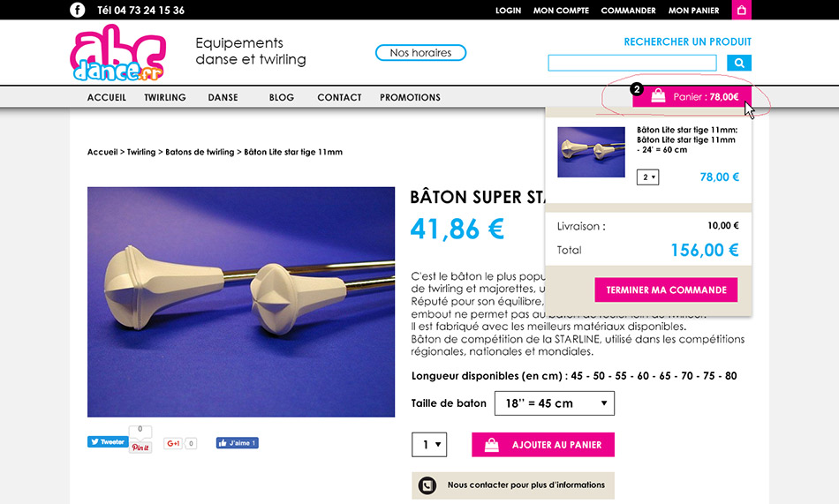This screenshot has height=504, width=839.
Task: Click TERMINER MA COMMANDE button
Action: pyautogui.click(x=666, y=290)
